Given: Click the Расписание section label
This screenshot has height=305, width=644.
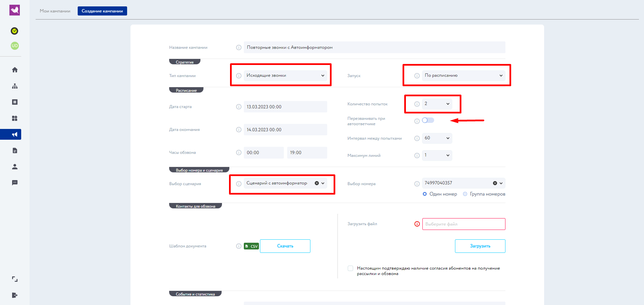Looking at the screenshot, I should [x=186, y=90].
